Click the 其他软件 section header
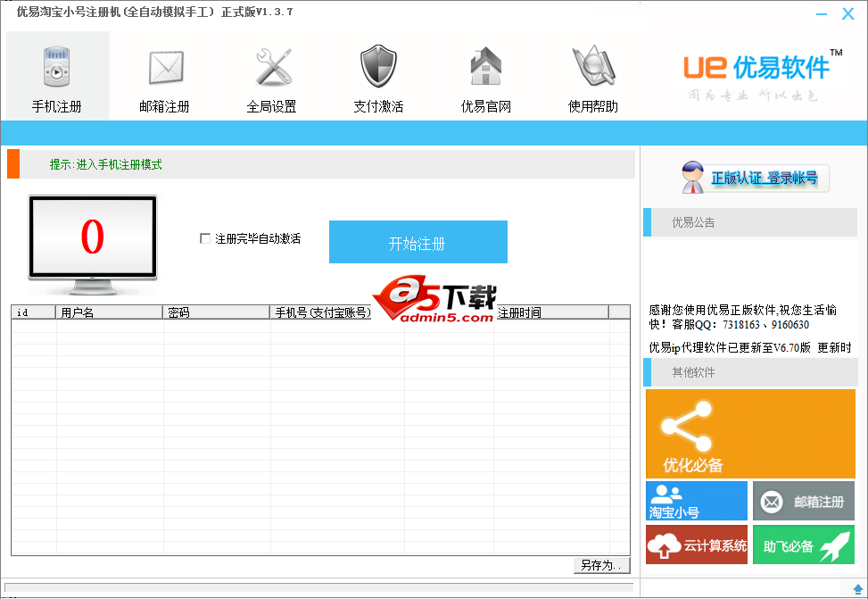The image size is (868, 599). [x=750, y=372]
